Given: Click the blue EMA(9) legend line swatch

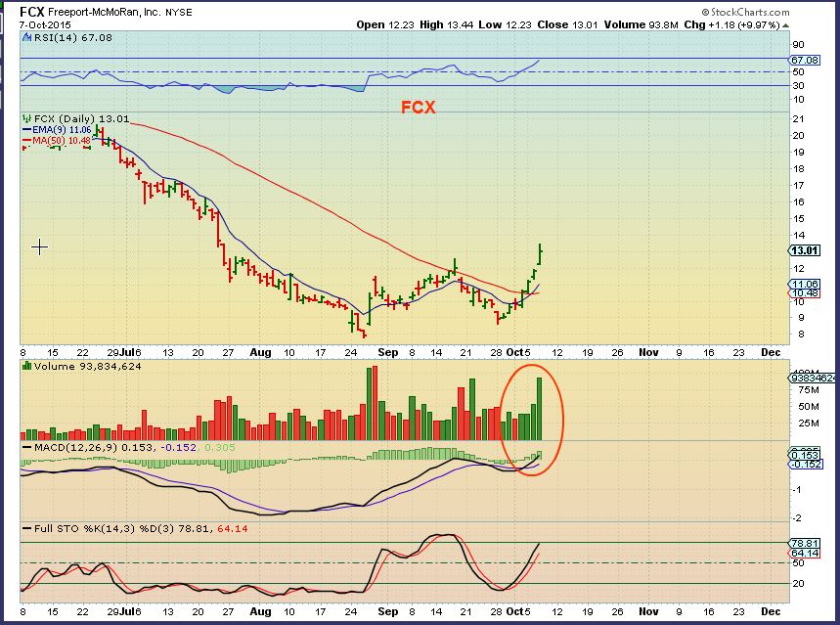Looking at the screenshot, I should 26,130.
